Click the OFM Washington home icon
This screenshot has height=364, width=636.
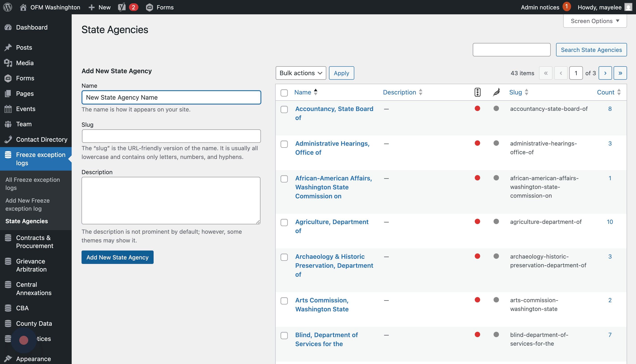pyautogui.click(x=23, y=7)
